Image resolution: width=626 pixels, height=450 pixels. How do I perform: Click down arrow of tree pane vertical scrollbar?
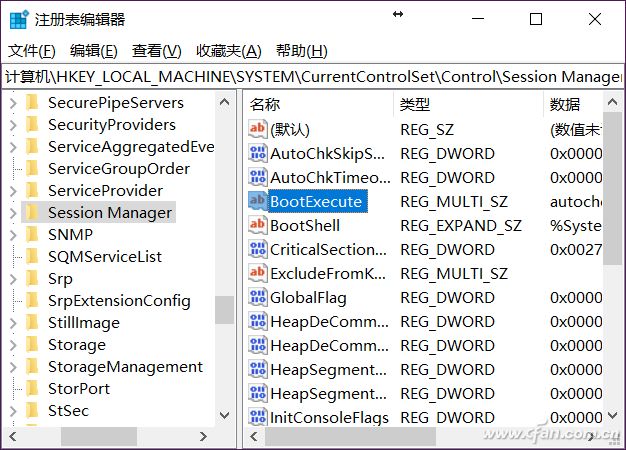click(225, 415)
